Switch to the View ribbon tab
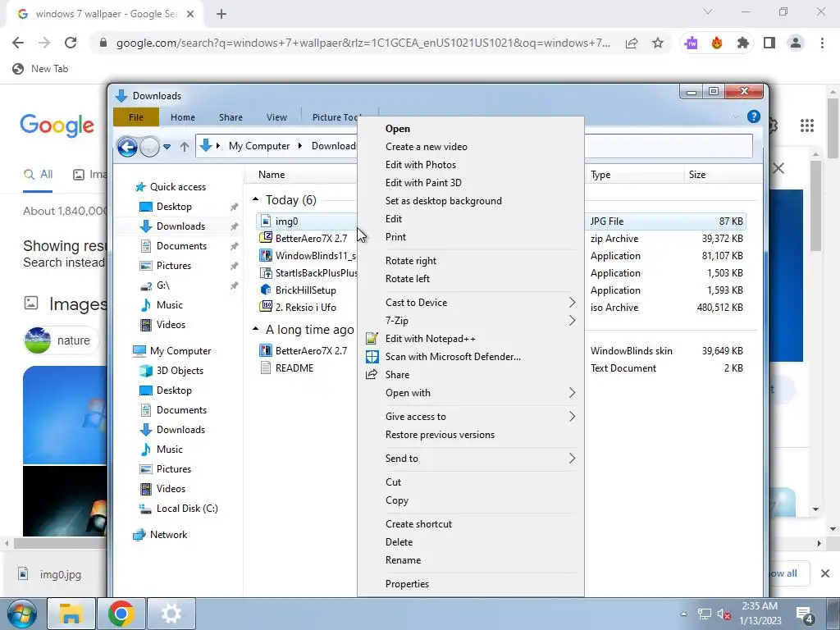 click(x=276, y=117)
